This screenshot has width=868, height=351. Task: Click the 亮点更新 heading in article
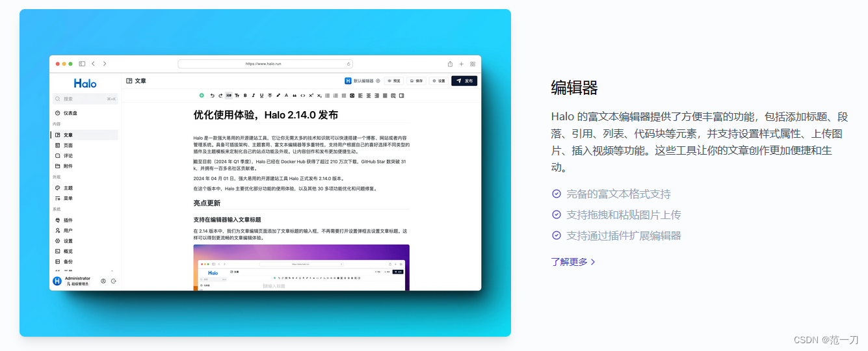coord(207,203)
